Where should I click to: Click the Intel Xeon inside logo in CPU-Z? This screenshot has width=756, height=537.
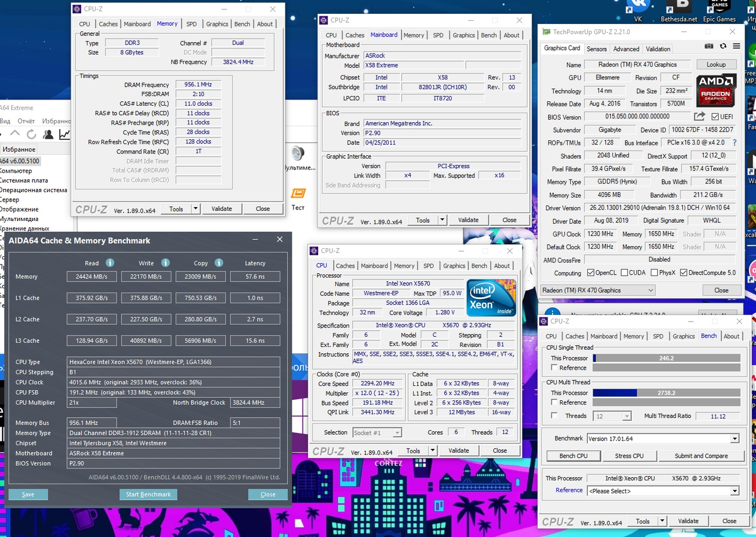[x=491, y=297]
